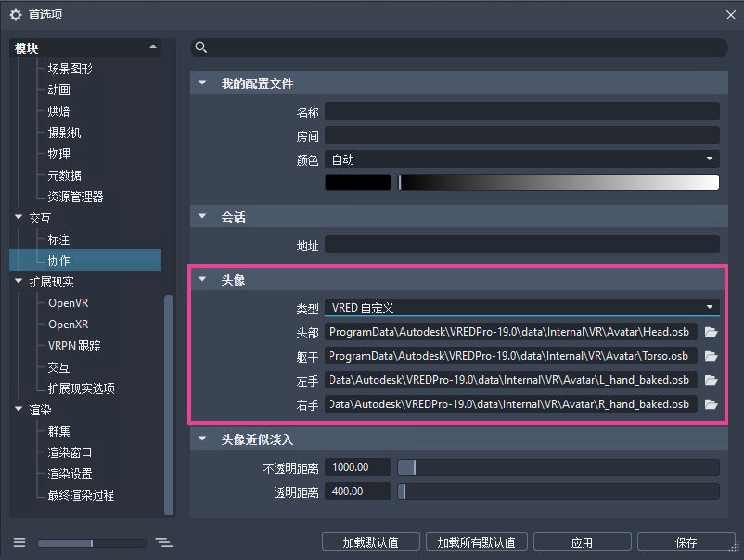The width and height of the screenshot is (744, 560).
Task: Collapse the 我的配置文件 section
Action: click(x=202, y=83)
